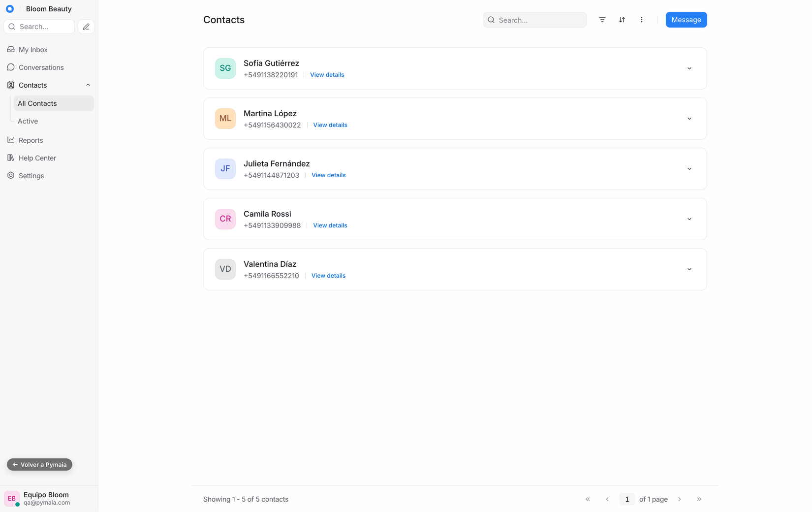This screenshot has height=512, width=812.
Task: Select All Contacts in the sidebar
Action: tap(54, 103)
